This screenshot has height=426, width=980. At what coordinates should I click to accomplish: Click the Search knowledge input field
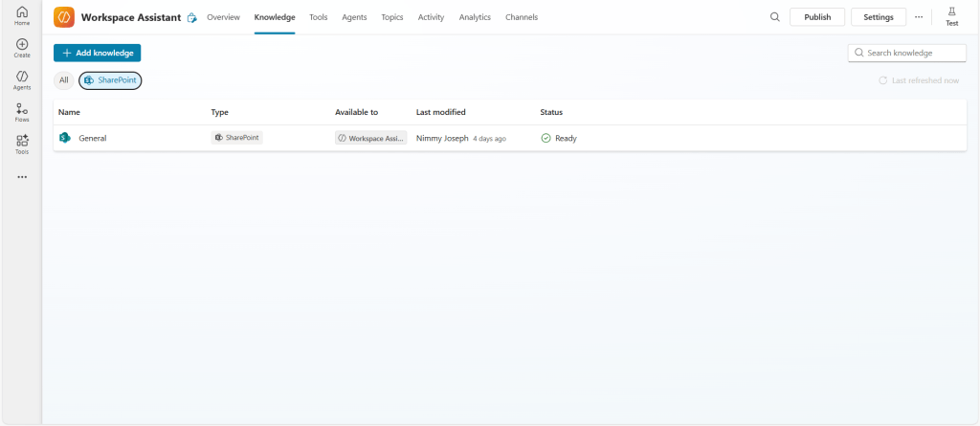910,54
